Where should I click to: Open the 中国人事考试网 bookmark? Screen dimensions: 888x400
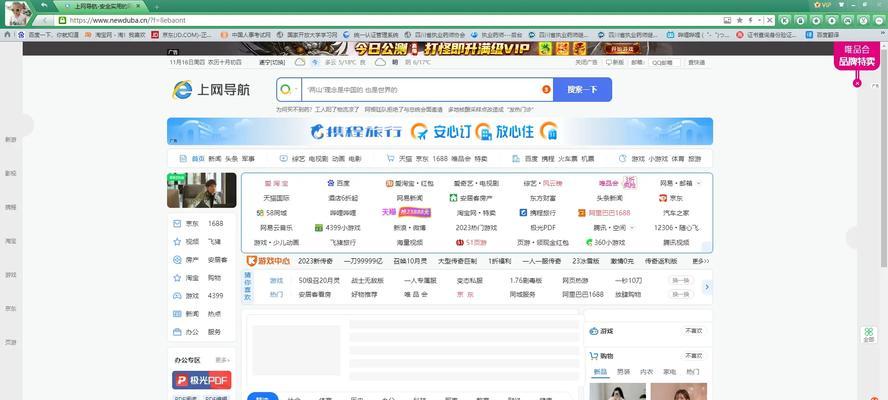click(x=245, y=35)
